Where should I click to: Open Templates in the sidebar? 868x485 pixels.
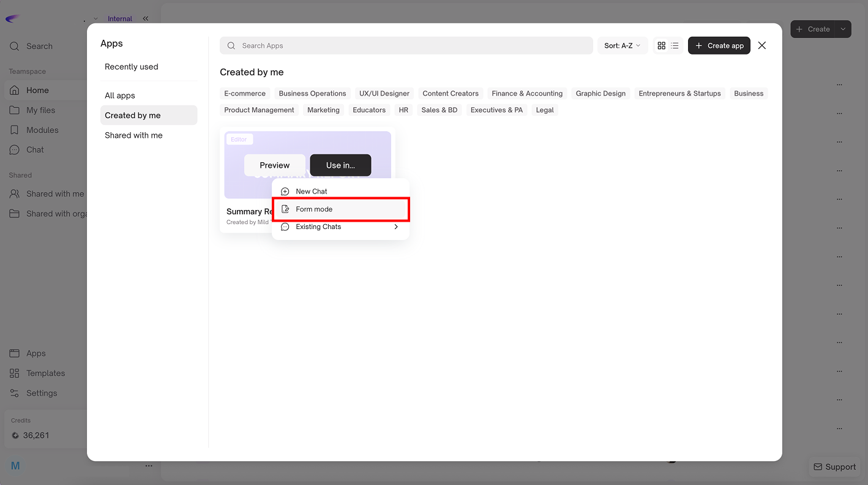click(45, 373)
